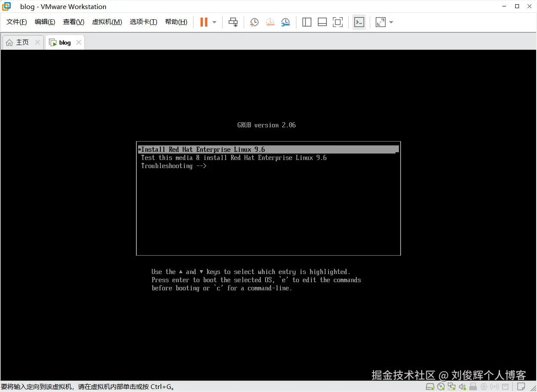Click the USB controller status icon
This screenshot has width=537, height=392.
tap(473, 387)
